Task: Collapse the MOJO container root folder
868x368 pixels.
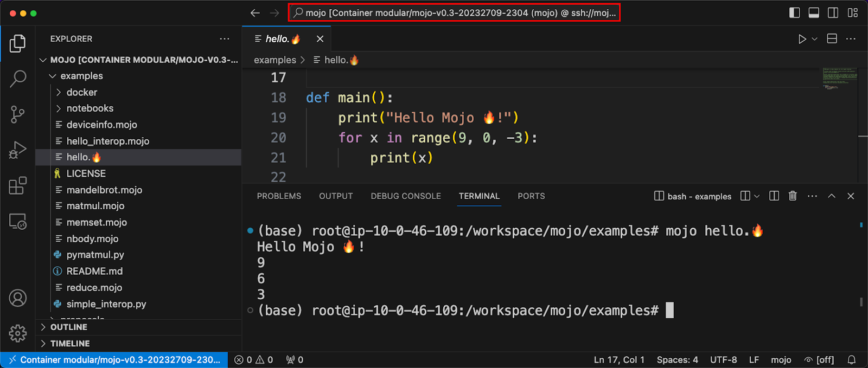Action: tap(138, 60)
